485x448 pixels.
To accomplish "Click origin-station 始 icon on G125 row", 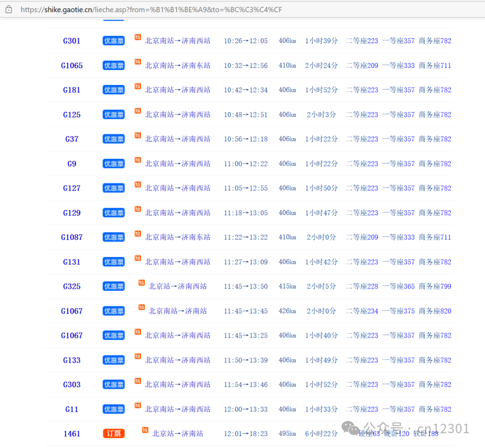I will point(138,111).
